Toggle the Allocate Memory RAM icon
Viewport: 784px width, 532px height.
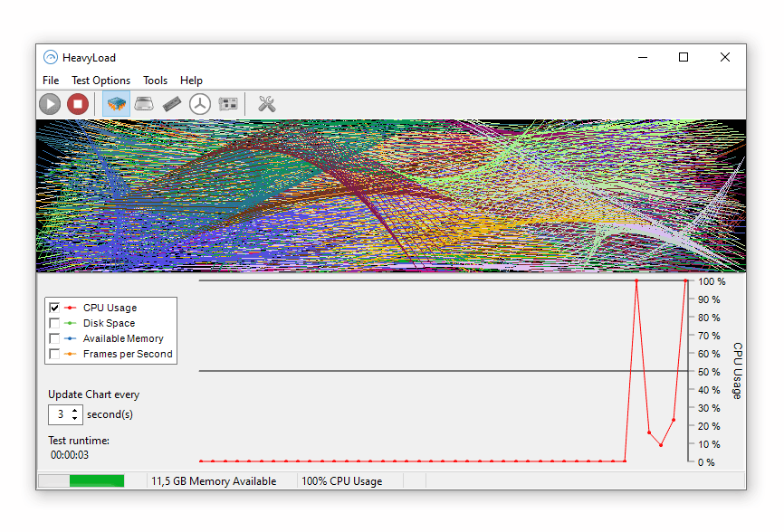tap(172, 104)
